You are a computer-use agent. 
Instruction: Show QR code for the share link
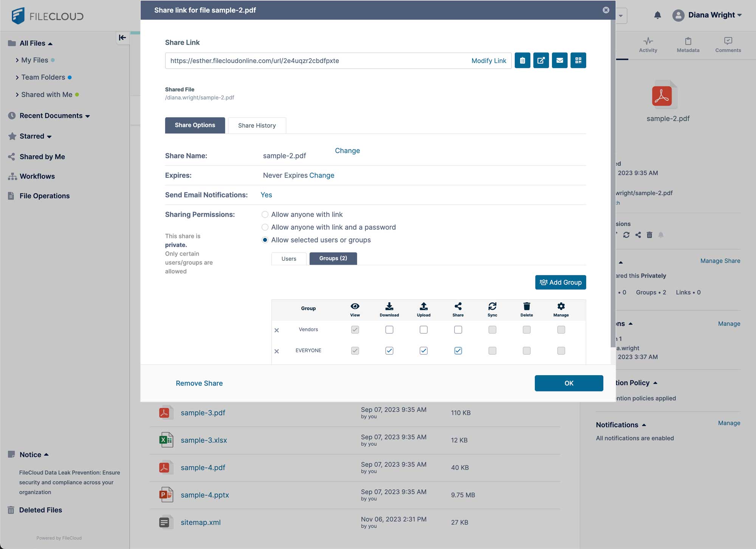coord(578,60)
